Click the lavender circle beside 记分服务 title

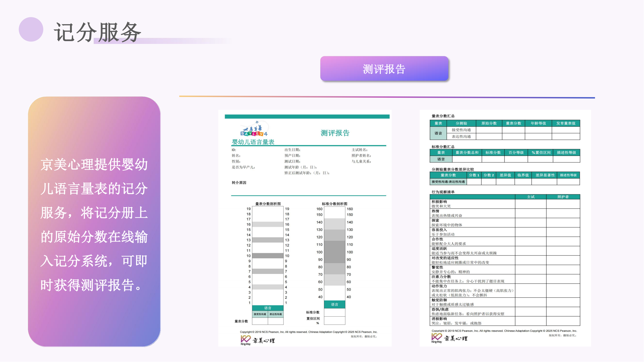pos(31,29)
